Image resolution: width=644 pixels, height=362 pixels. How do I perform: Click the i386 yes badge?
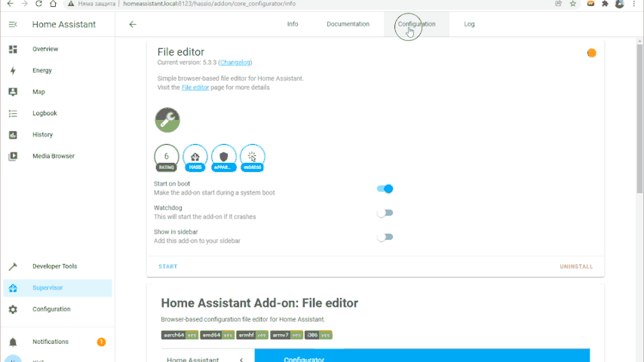(318, 336)
